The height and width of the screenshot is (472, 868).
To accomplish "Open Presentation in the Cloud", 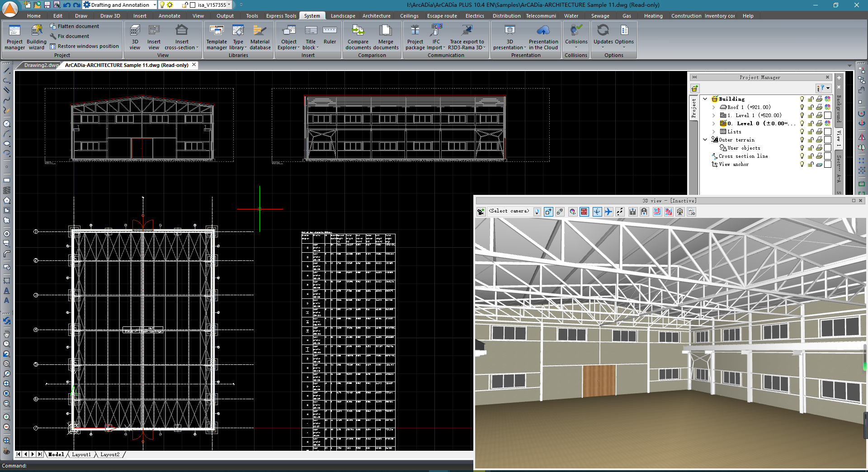I will tap(543, 37).
